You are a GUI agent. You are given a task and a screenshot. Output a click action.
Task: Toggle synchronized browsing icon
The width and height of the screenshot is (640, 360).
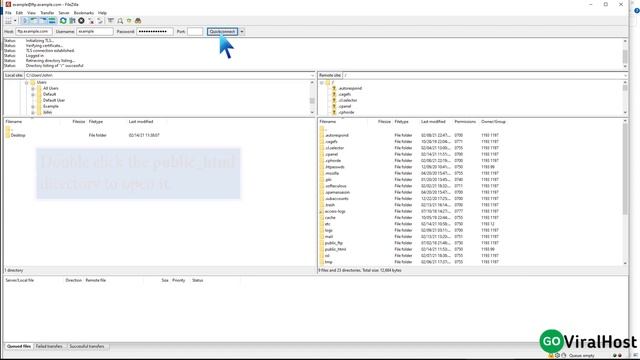(x=129, y=20)
